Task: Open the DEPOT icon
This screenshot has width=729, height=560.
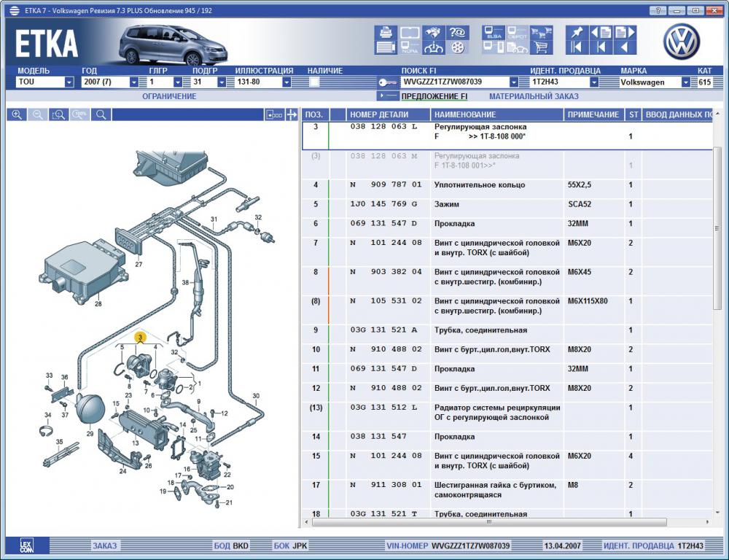Action: point(517,33)
